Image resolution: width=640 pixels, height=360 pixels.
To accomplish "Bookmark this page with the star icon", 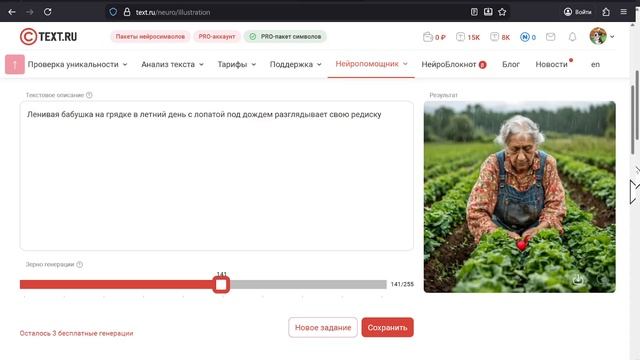I will (502, 12).
